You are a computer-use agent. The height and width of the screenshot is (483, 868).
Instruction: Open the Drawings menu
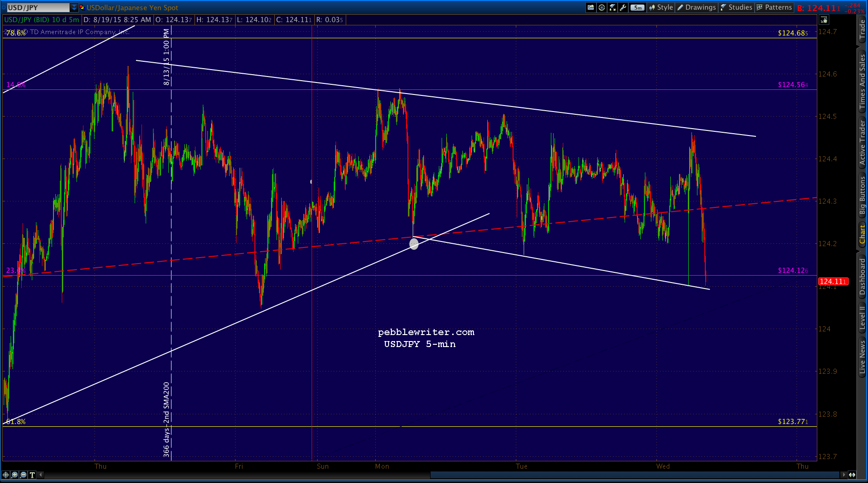(697, 7)
